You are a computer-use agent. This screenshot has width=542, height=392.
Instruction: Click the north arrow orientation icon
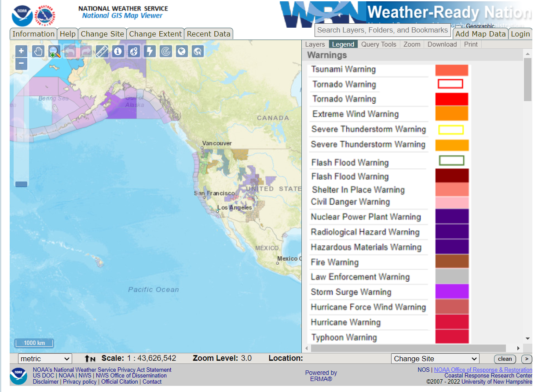(90, 359)
